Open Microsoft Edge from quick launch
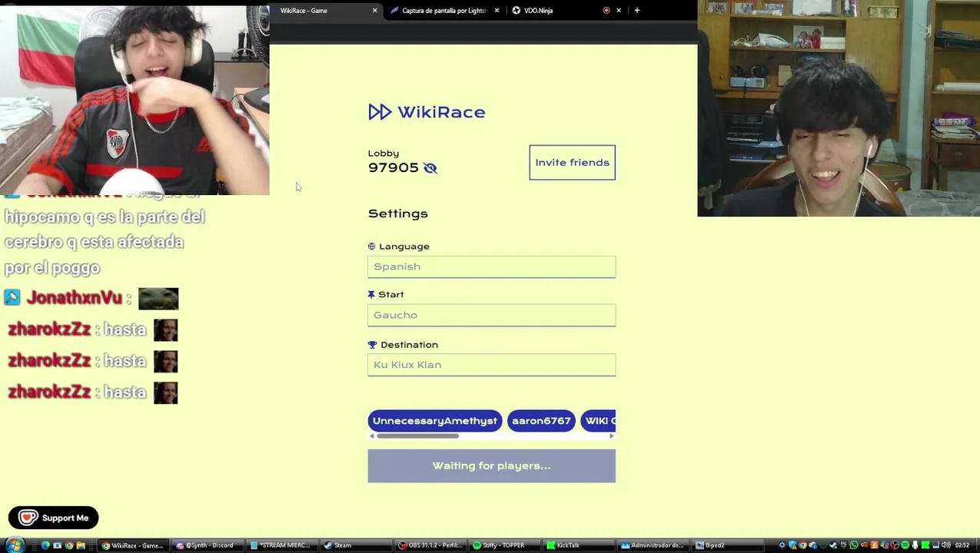 45,545
